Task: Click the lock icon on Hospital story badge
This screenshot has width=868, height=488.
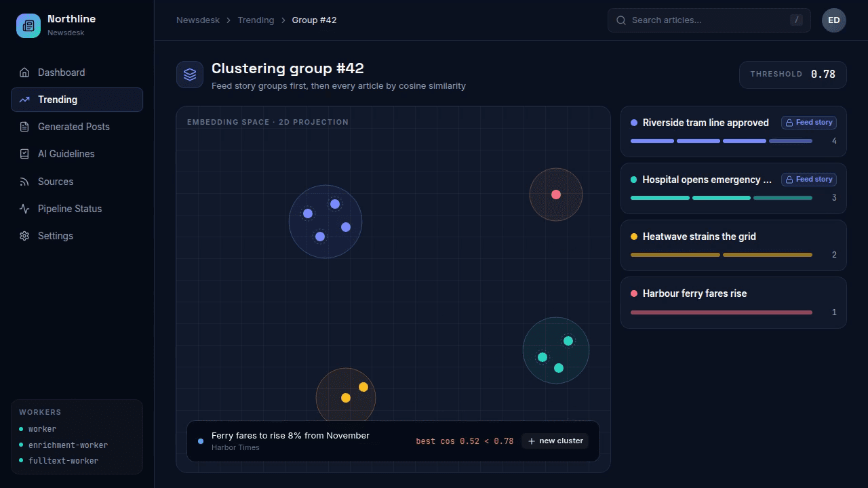Action: [789, 180]
